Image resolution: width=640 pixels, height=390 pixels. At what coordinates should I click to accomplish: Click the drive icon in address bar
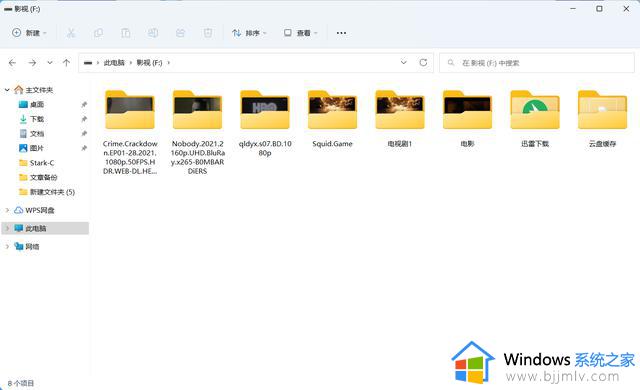click(x=88, y=63)
